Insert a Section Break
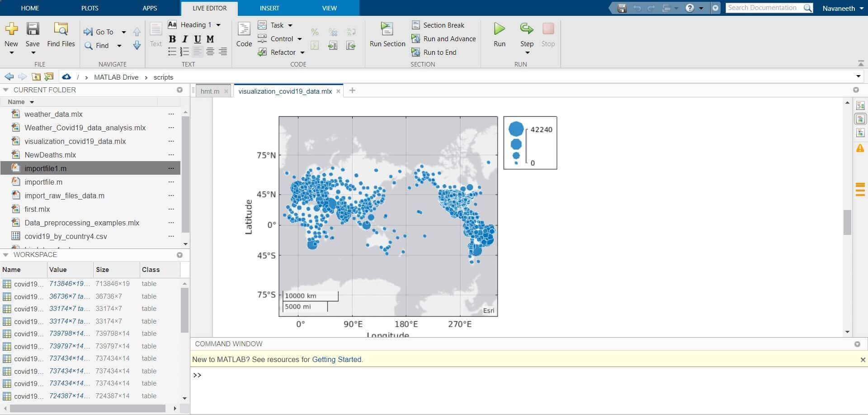This screenshot has width=868, height=415. (438, 25)
